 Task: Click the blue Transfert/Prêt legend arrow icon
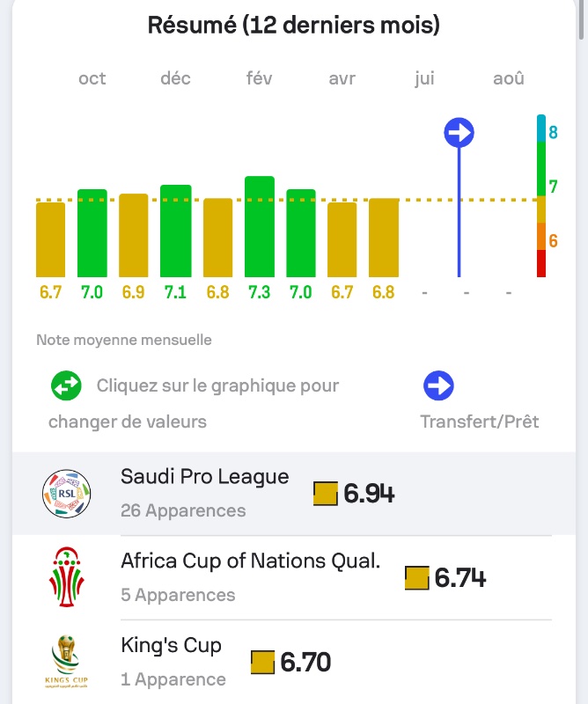click(438, 386)
